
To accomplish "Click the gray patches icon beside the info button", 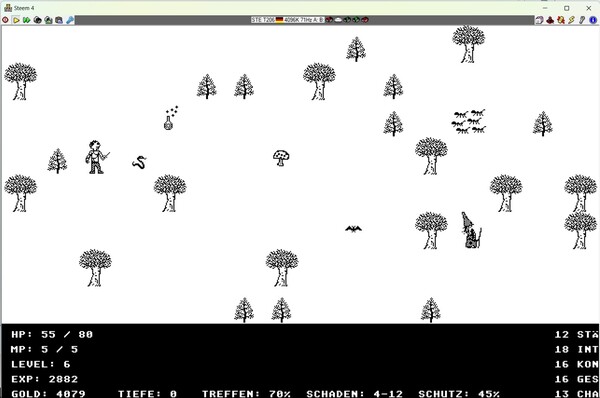I will pyautogui.click(x=582, y=20).
